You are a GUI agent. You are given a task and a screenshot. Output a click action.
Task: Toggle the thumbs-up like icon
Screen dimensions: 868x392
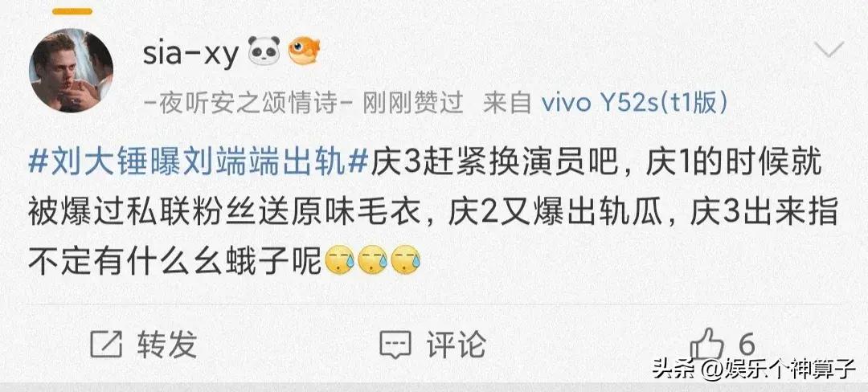(706, 343)
